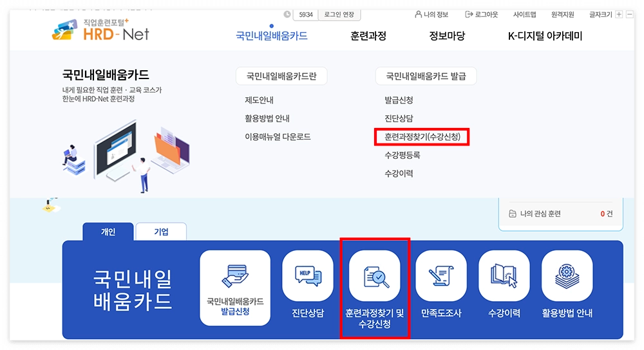The image size is (644, 350).
Task: Increase font size with plus icon
Action: pyautogui.click(x=619, y=14)
